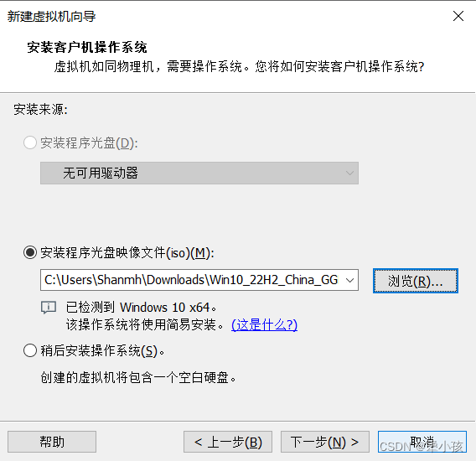Select the 安装程序光盘(D) radio button

click(x=30, y=142)
